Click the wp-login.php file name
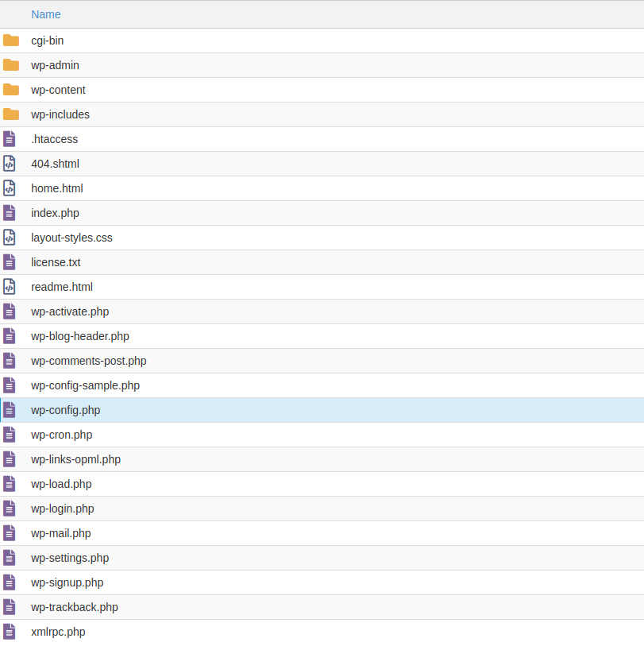The width and height of the screenshot is (644, 650). point(63,509)
